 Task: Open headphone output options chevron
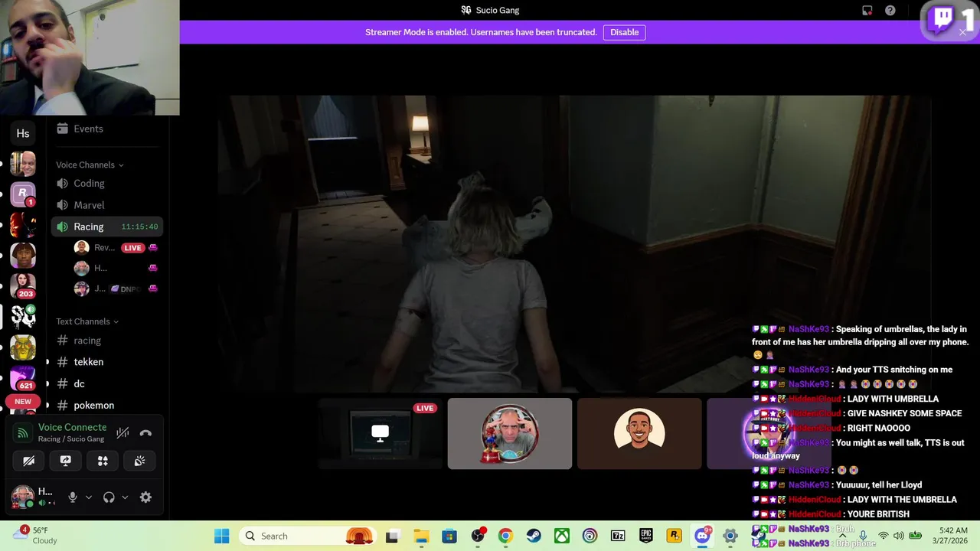coord(125,497)
